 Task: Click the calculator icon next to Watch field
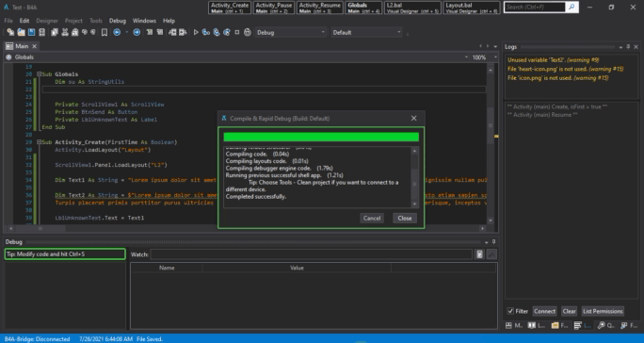[x=479, y=254]
